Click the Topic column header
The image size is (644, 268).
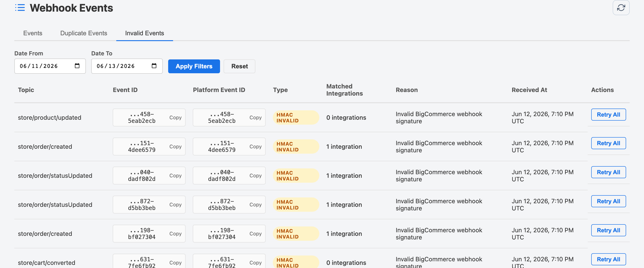coord(26,90)
